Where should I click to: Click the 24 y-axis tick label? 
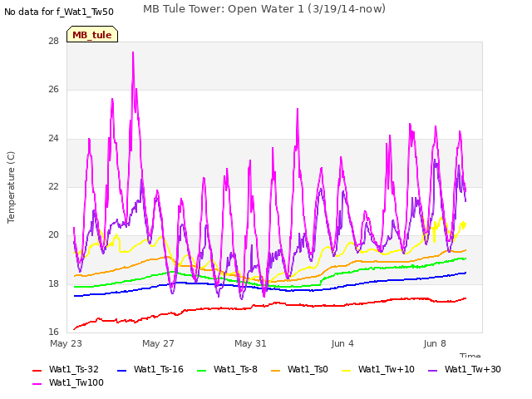pyautogui.click(x=53, y=138)
